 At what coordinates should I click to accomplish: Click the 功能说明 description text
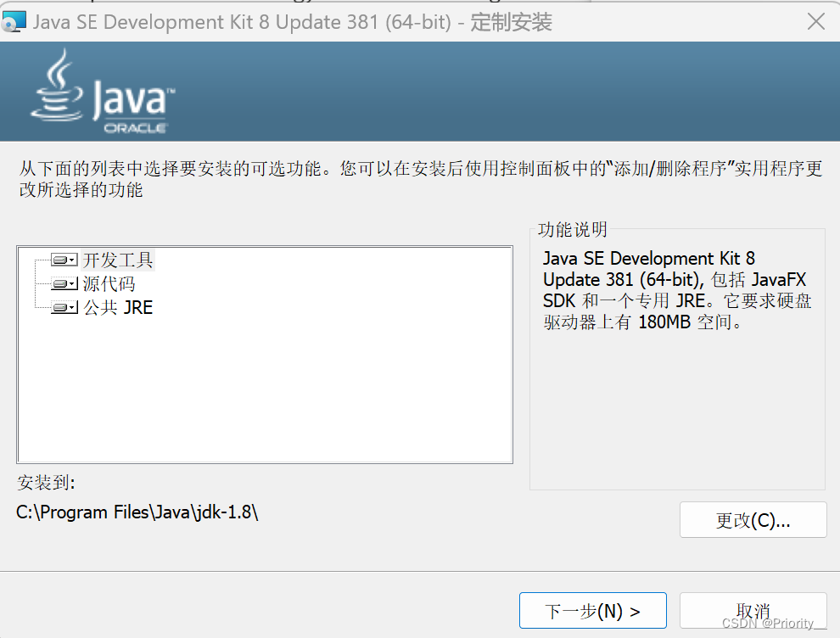coord(677,290)
